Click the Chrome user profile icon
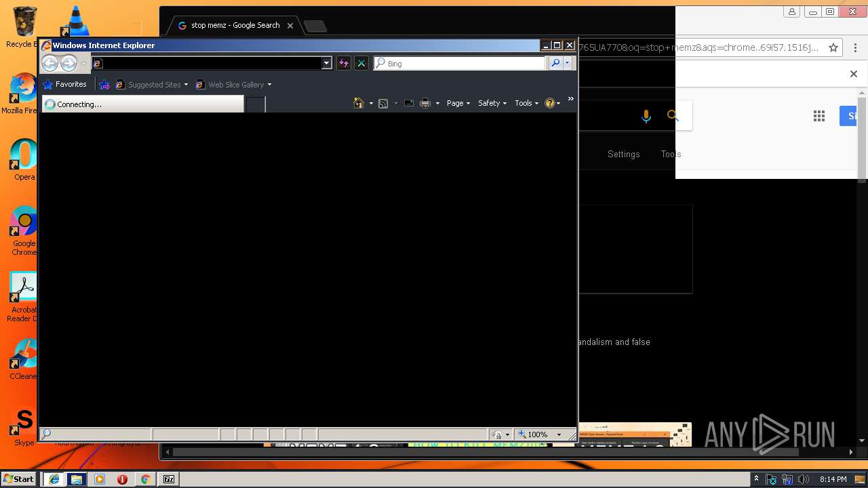Viewport: 868px width, 488px height. pyautogui.click(x=791, y=12)
